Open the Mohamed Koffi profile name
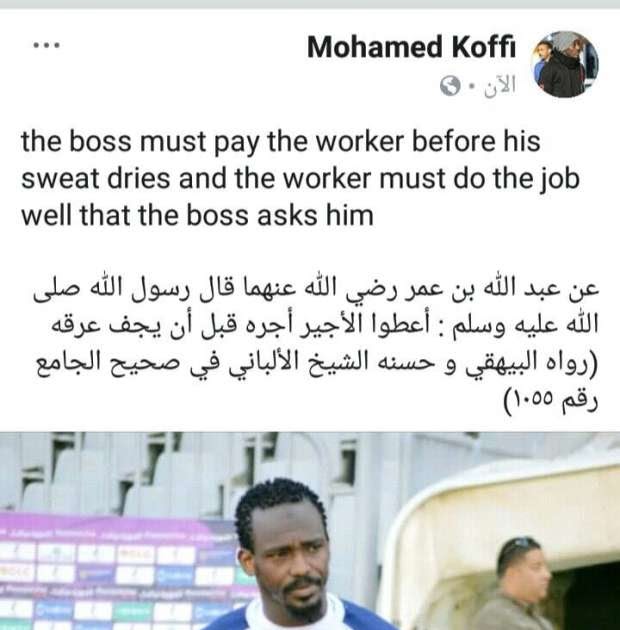The width and height of the screenshot is (620, 630). click(411, 47)
